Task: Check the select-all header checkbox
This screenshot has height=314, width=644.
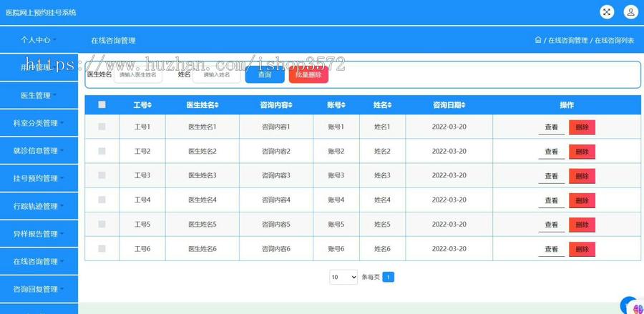Action: 102,104
